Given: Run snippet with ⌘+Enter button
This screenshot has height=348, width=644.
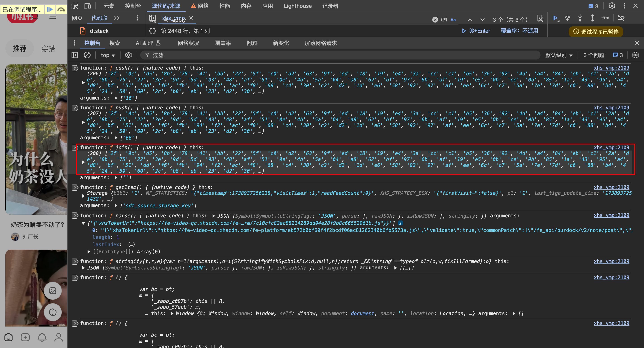Looking at the screenshot, I should (476, 31).
